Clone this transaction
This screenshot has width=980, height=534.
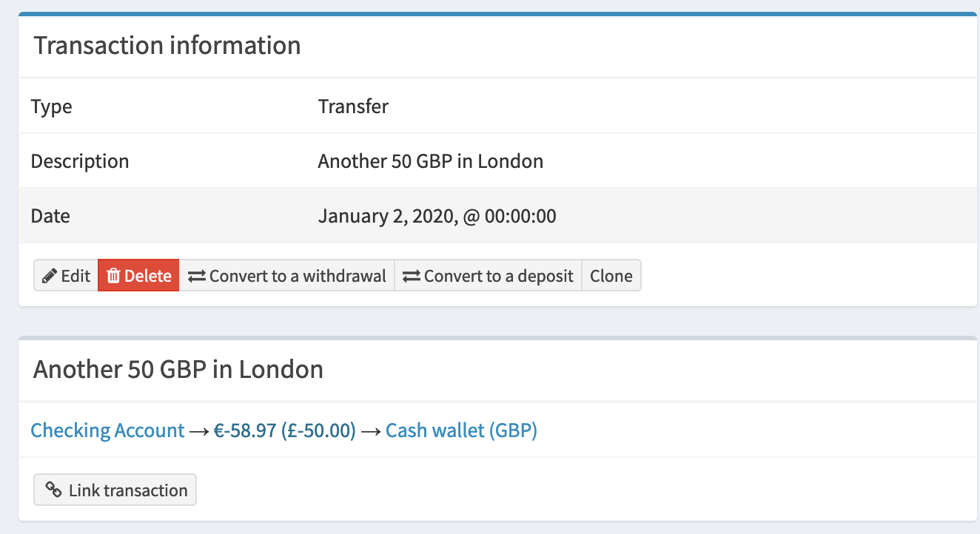(x=611, y=275)
